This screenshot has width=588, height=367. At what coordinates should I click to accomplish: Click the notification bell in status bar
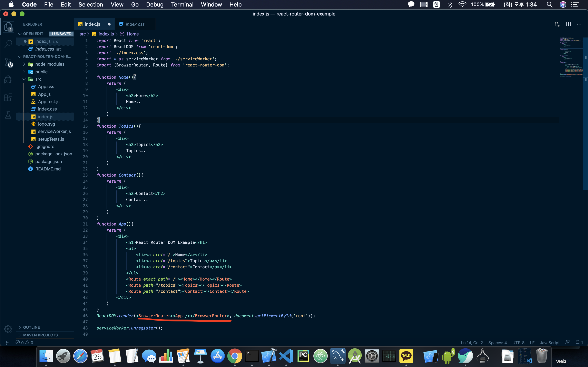[x=578, y=343]
